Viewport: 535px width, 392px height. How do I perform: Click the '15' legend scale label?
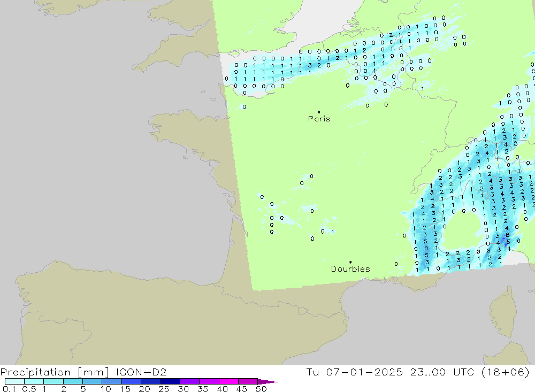coord(125,389)
